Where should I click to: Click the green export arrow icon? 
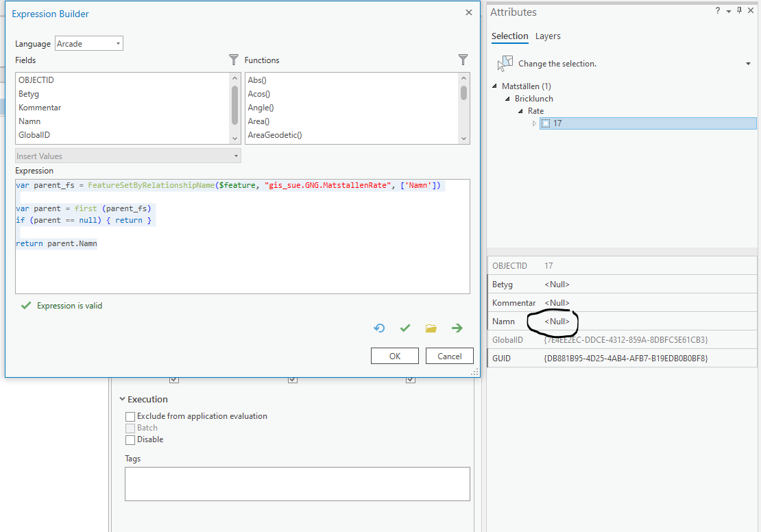[457, 328]
